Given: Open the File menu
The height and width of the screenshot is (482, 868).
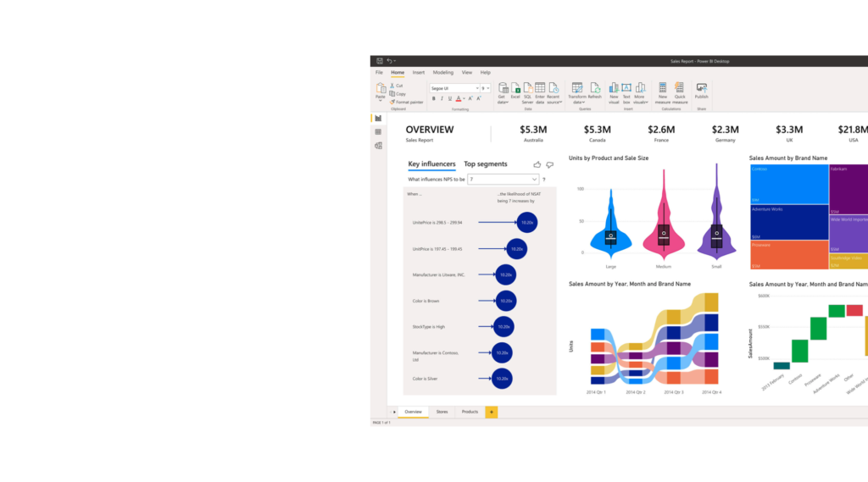Looking at the screenshot, I should (x=379, y=73).
